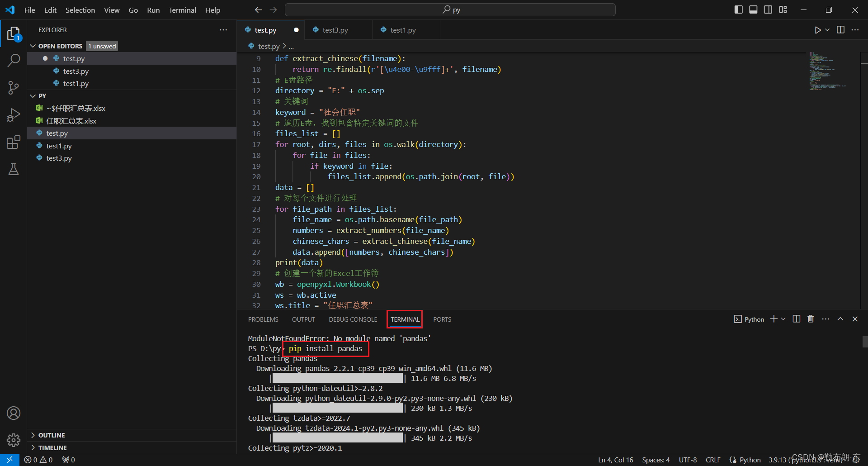Switch to the DEBUG CONSOLE tab
This screenshot has height=466, width=868.
[353, 319]
